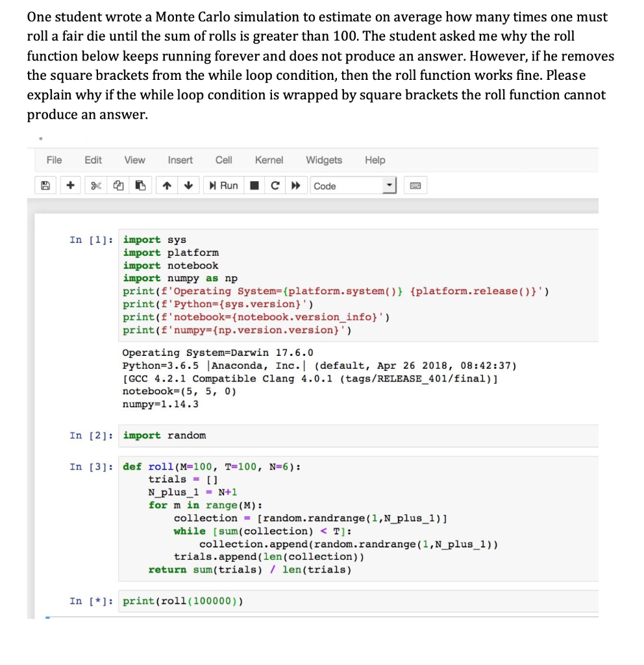
Task: Cut the selected cell
Action: click(x=96, y=186)
